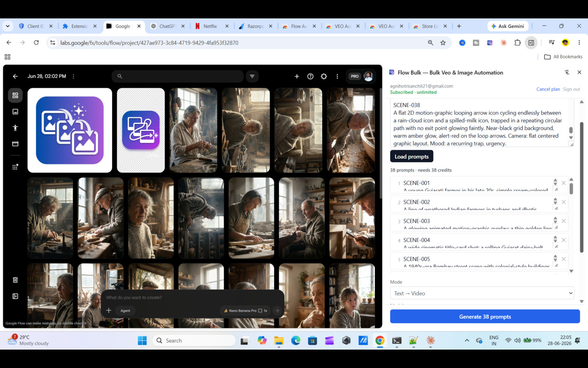Remove the SCENE-003 prompt row
Screen dimensions: 588x368
click(564, 221)
